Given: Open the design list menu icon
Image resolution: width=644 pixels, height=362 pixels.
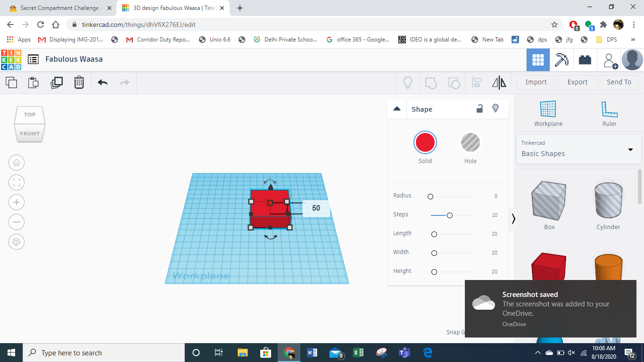Looking at the screenshot, I should [33, 59].
